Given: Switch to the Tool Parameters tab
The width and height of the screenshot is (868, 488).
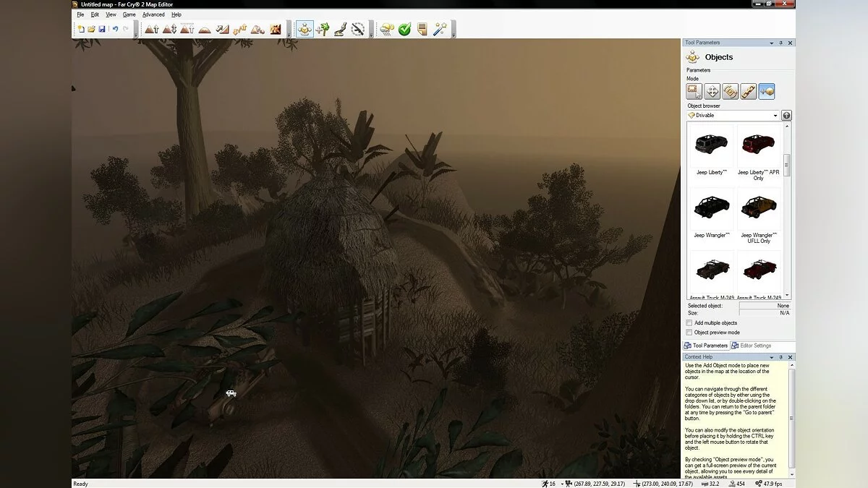Looking at the screenshot, I should pyautogui.click(x=706, y=346).
